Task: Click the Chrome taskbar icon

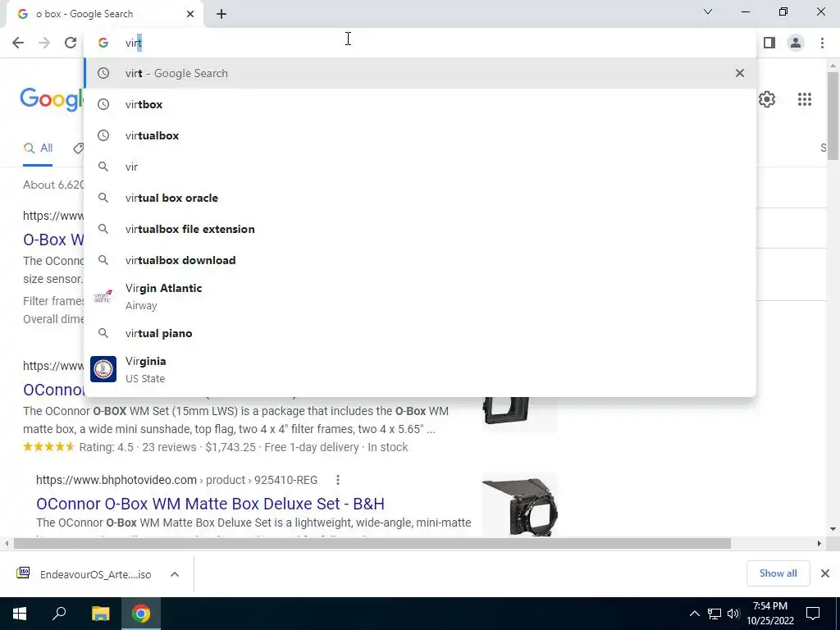Action: click(x=141, y=614)
